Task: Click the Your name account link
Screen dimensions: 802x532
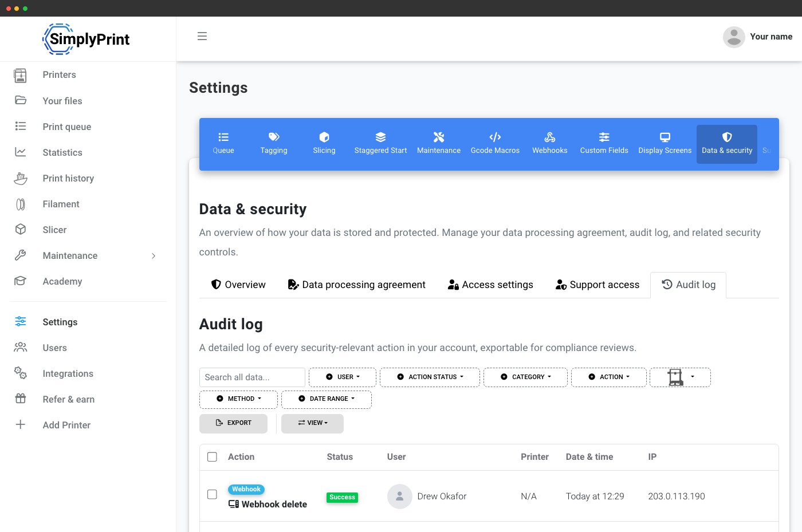Action: coord(771,37)
